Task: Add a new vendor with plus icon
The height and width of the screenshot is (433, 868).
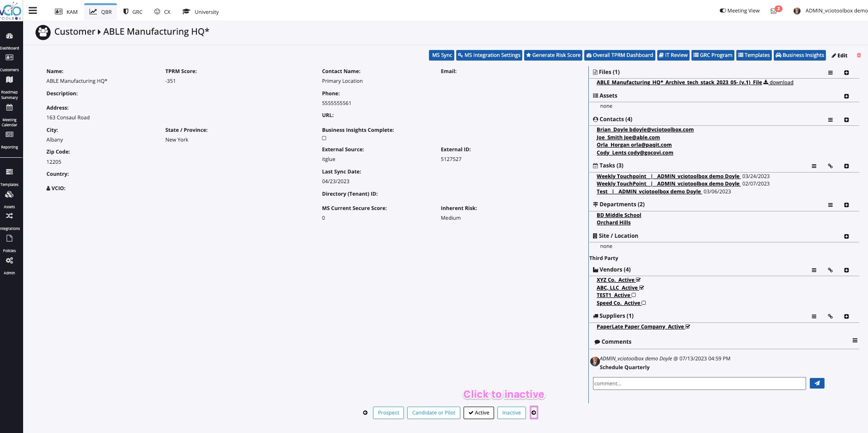Action: 846,270
